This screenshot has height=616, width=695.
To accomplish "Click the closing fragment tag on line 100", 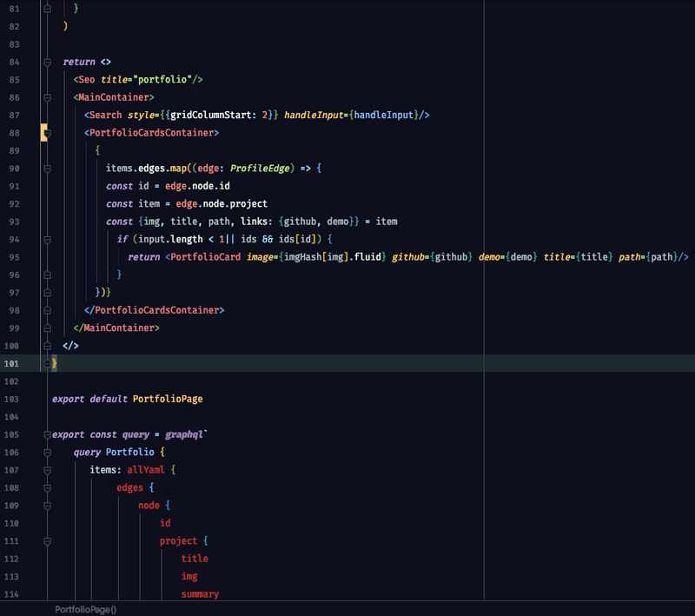I will pos(70,346).
